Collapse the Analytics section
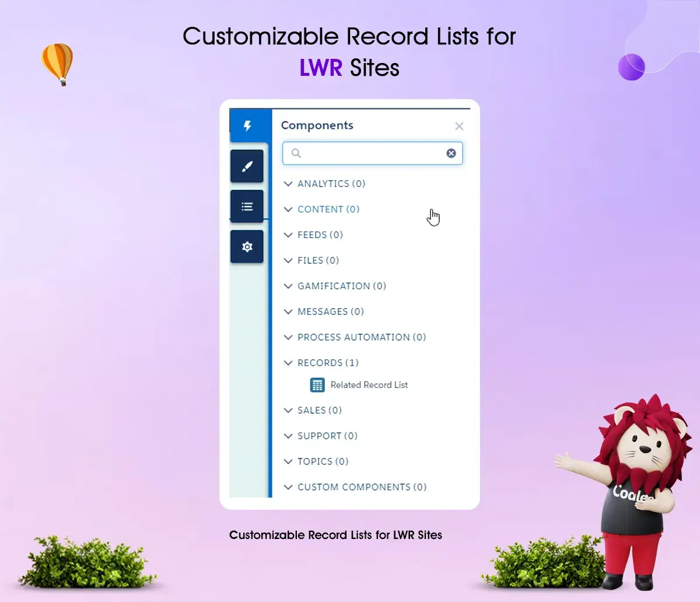The height and width of the screenshot is (602, 700). coord(288,184)
